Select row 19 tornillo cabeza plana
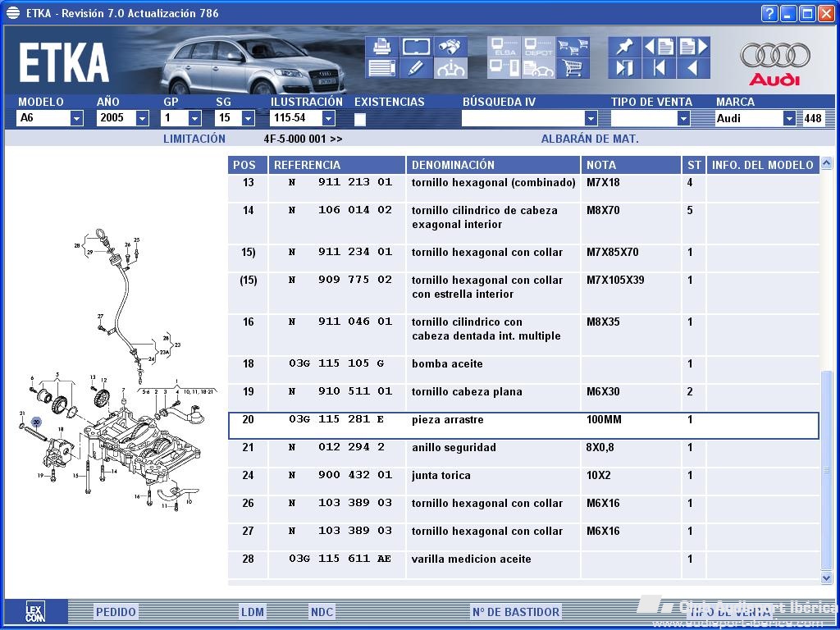The width and height of the screenshot is (840, 630). [523, 397]
